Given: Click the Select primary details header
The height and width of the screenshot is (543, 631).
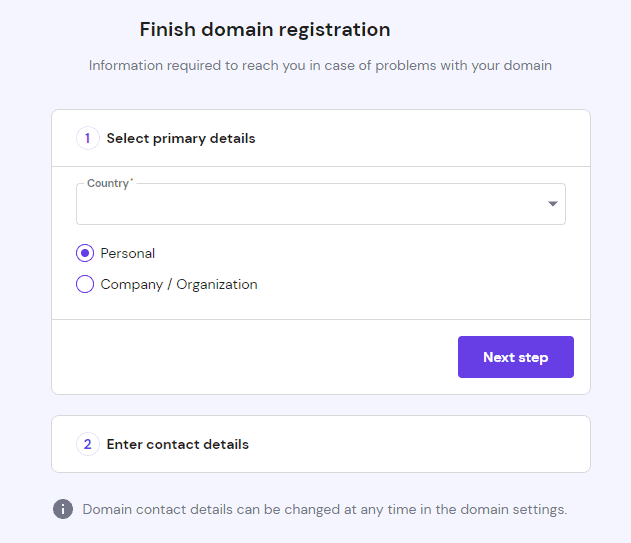Looking at the screenshot, I should pyautogui.click(x=321, y=138).
